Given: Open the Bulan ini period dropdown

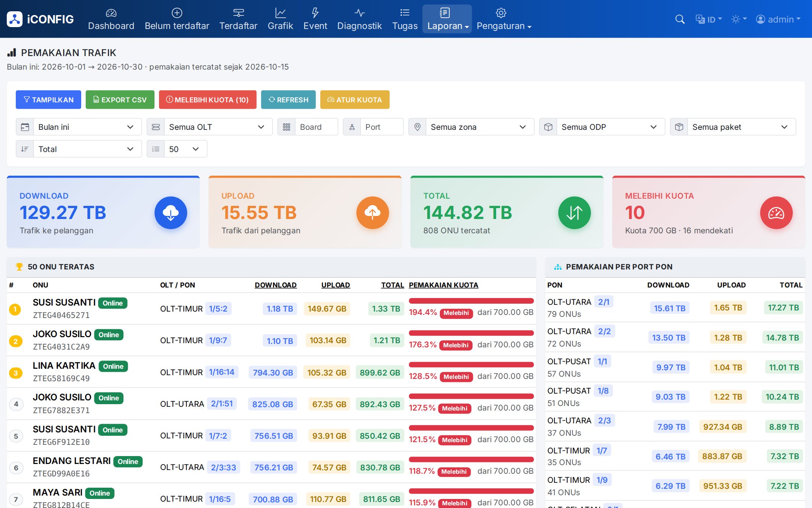Looking at the screenshot, I should click(x=88, y=127).
